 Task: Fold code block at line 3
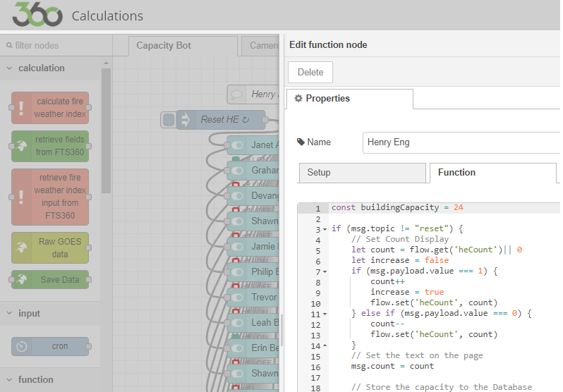click(325, 229)
